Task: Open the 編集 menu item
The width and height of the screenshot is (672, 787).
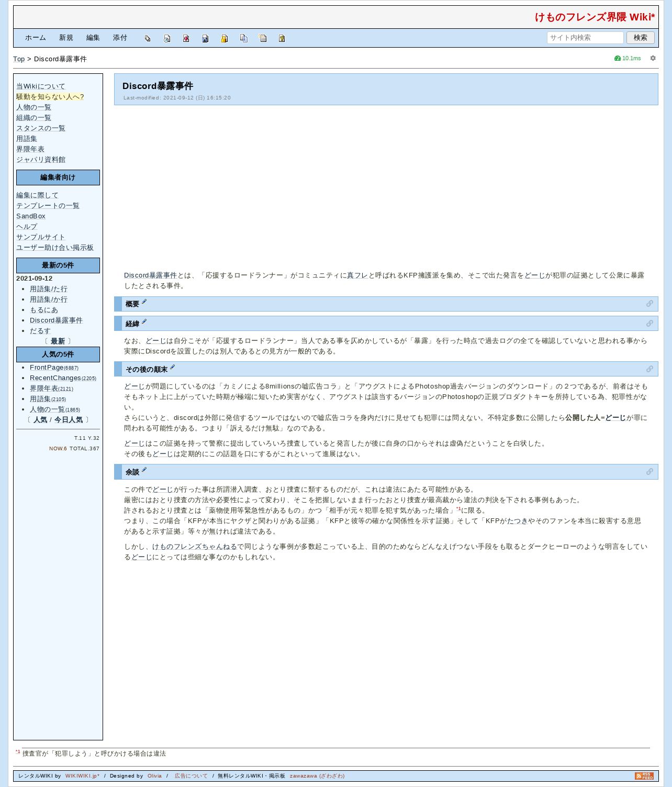Action: [x=93, y=38]
